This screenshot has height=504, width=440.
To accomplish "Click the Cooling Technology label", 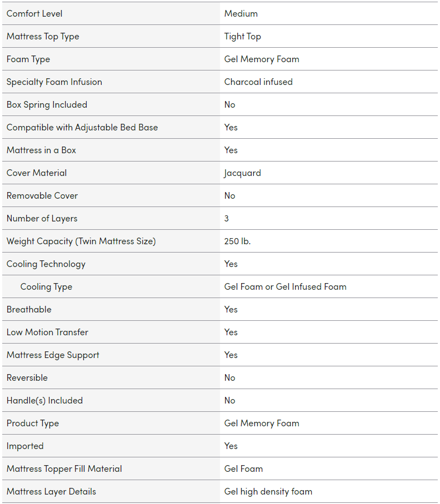I will pos(46,264).
